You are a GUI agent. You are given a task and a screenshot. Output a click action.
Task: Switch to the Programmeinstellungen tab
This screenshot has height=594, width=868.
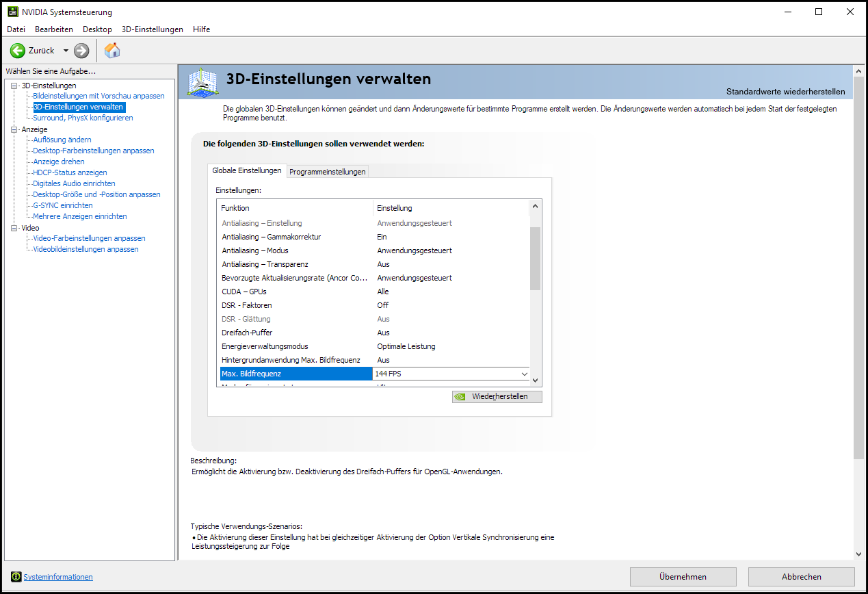pos(328,172)
